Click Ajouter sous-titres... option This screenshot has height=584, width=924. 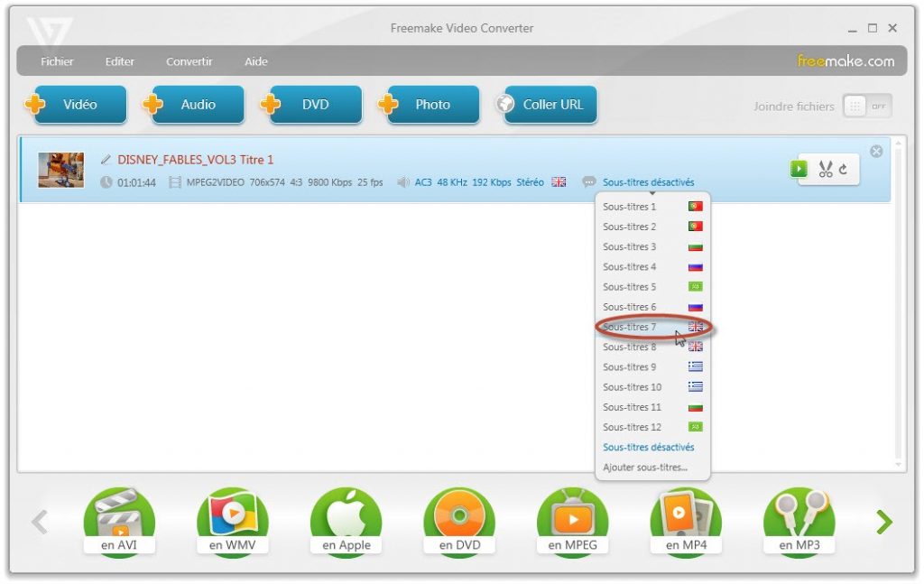pos(652,468)
